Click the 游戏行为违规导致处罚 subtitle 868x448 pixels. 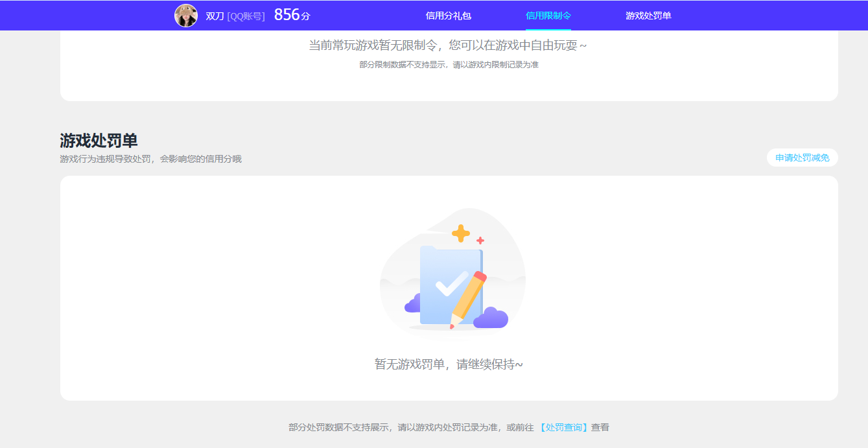(x=150, y=159)
